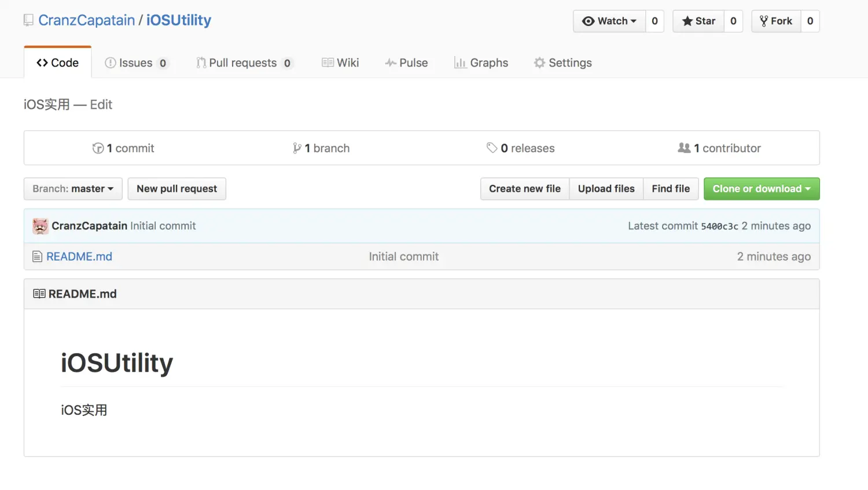Click the README.md header book icon

(39, 294)
